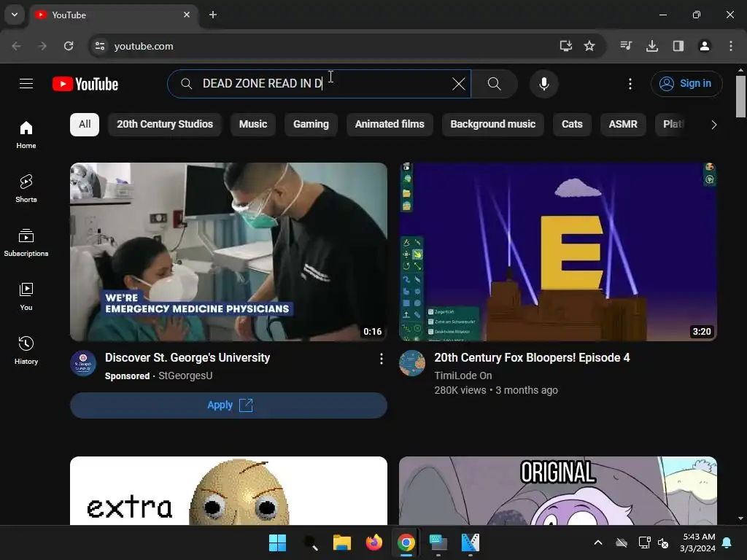Open Subscriptions from the sidebar

tap(26, 242)
